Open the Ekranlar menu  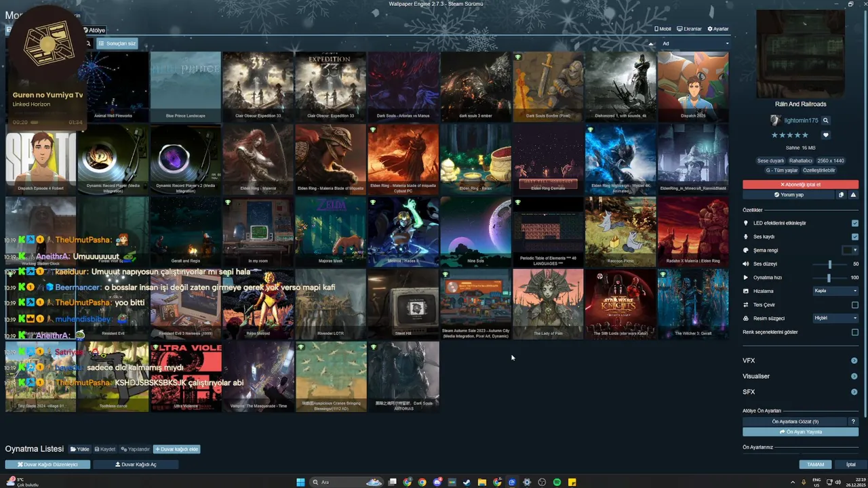point(689,29)
